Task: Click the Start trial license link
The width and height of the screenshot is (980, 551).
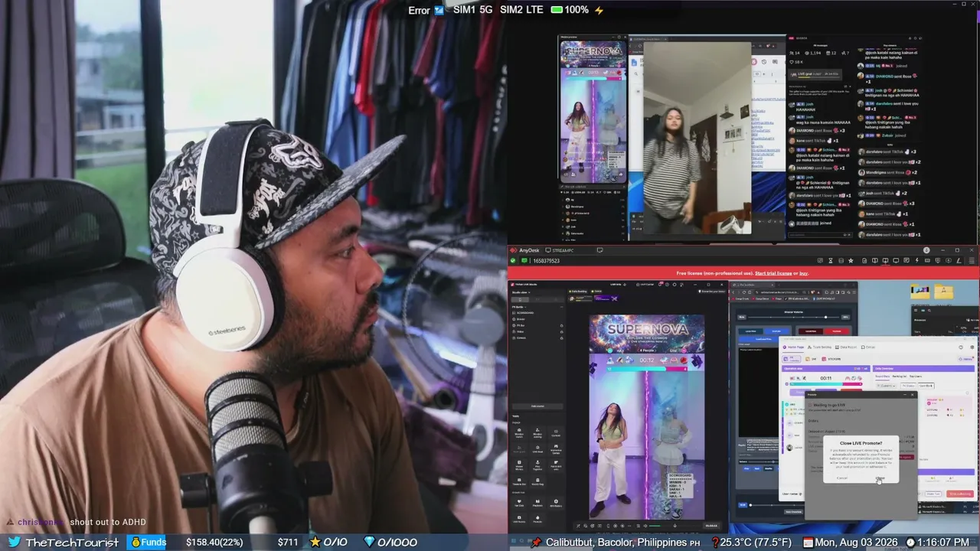Action: tap(772, 273)
